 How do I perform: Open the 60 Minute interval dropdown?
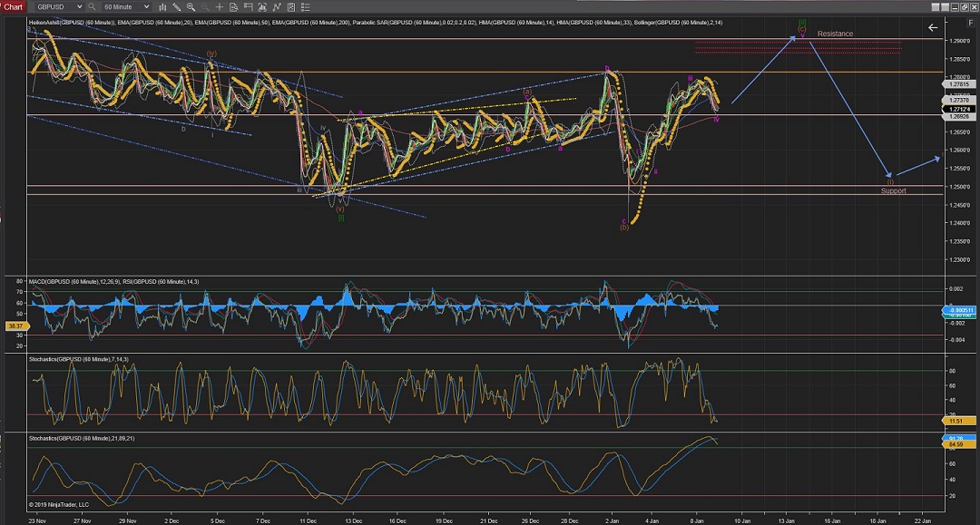(126, 7)
